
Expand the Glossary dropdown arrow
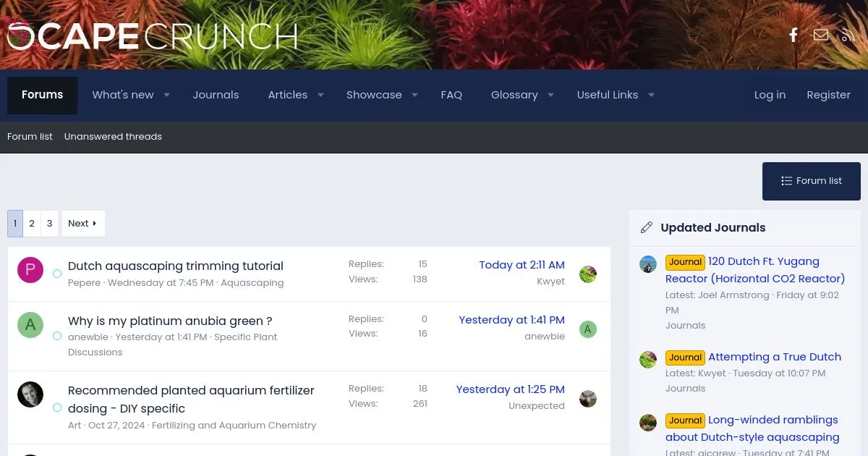(x=550, y=95)
